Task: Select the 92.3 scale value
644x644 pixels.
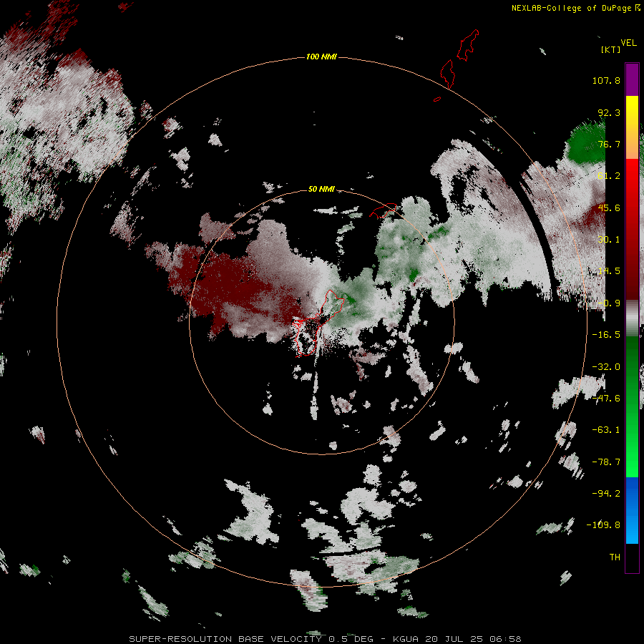Action: click(x=609, y=112)
